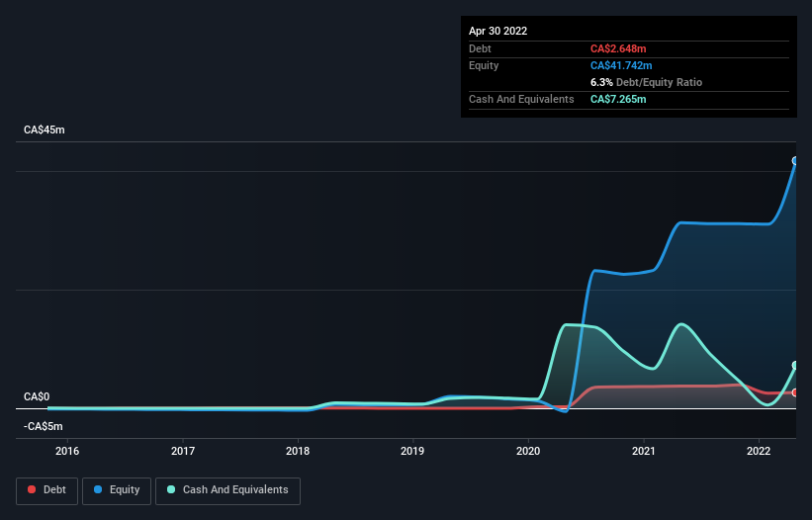Click the teal Cash endpoint marker

coord(795,366)
